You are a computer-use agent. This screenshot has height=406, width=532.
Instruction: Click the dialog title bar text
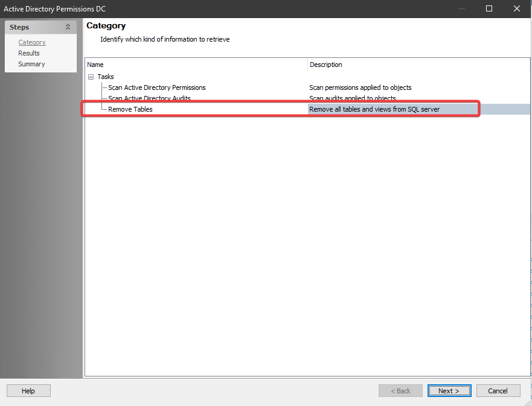point(54,8)
